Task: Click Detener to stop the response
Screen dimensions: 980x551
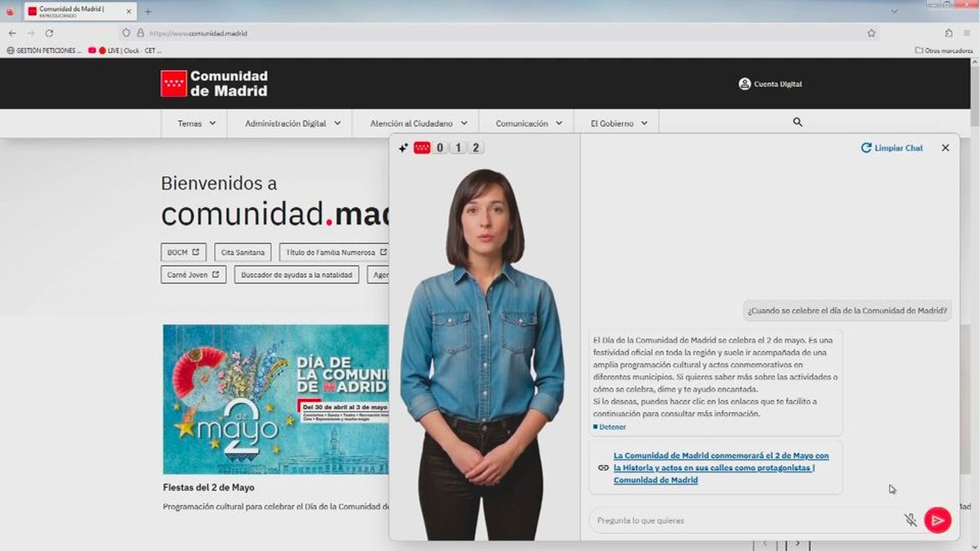Action: [x=609, y=427]
